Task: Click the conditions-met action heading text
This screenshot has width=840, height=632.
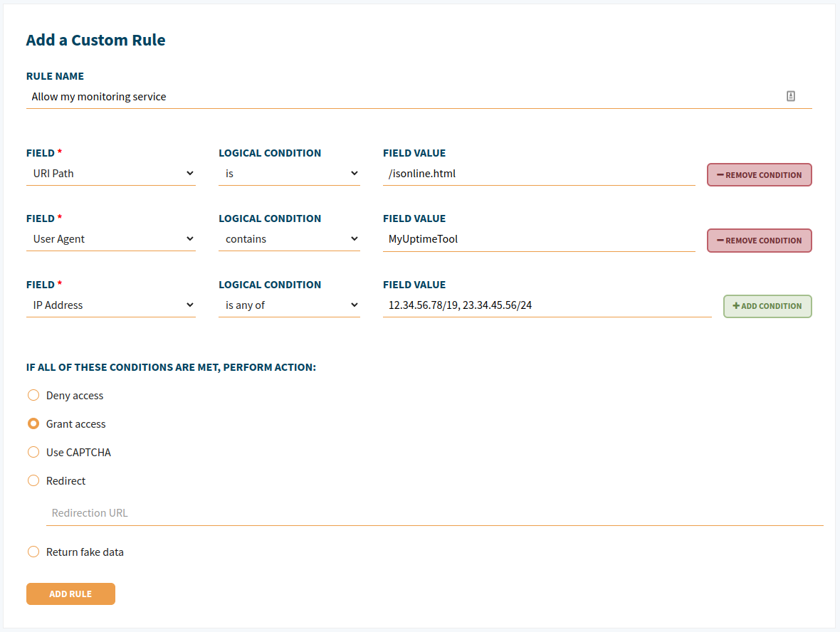Action: tap(171, 367)
